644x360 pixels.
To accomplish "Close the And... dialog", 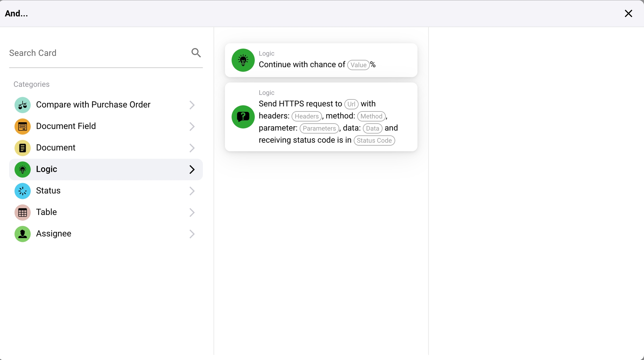I will [x=628, y=13].
